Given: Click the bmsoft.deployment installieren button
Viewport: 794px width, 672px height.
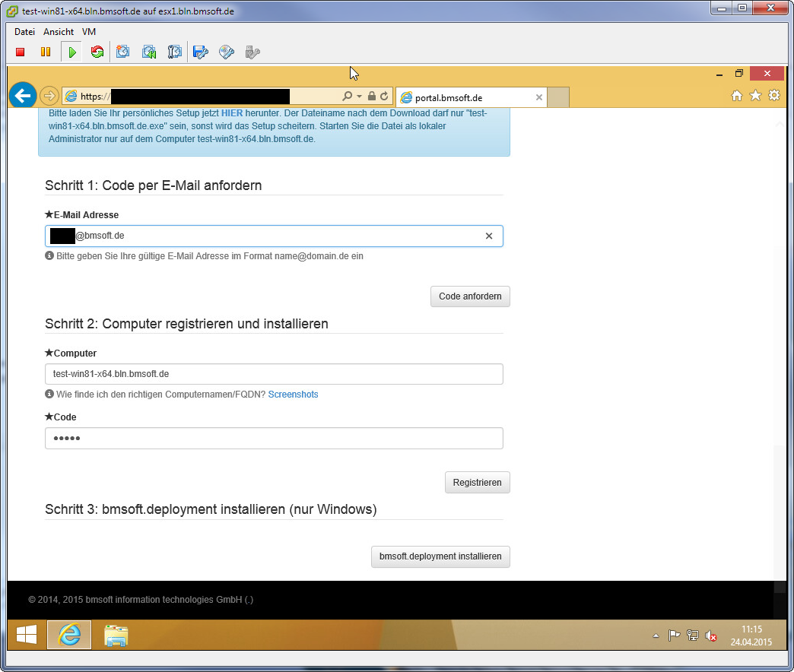Looking at the screenshot, I should 440,556.
